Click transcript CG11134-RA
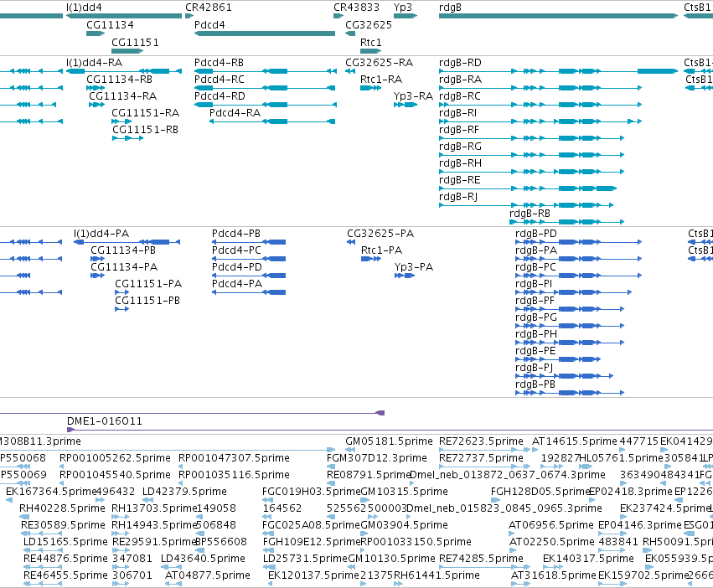713x588 pixels. pos(123,96)
